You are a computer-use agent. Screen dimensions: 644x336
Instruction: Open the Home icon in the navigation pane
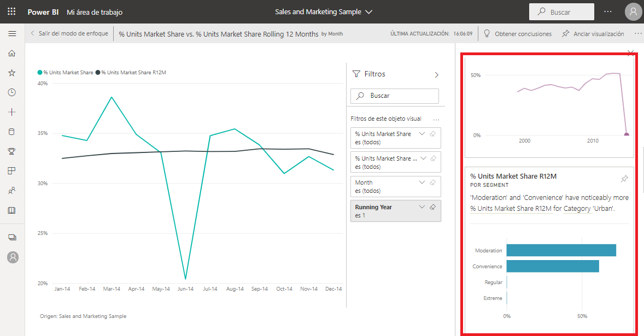11,53
